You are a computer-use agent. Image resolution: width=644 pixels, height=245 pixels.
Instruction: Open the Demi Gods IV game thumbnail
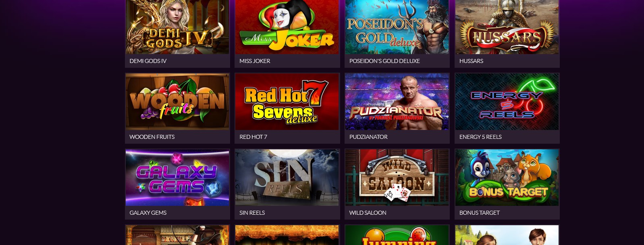pyautogui.click(x=177, y=27)
